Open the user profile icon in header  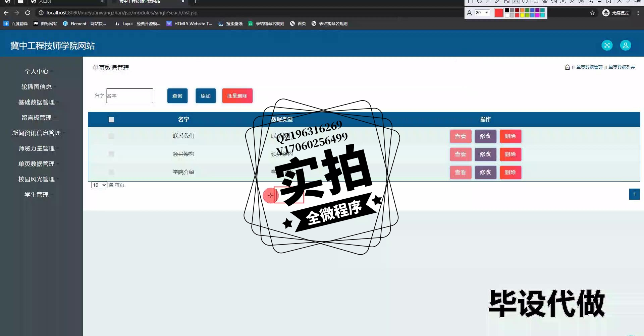pyautogui.click(x=625, y=45)
